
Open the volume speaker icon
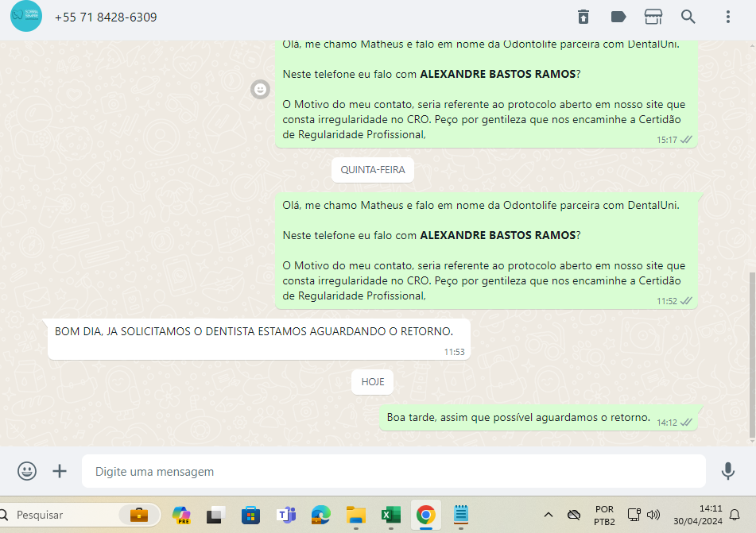653,515
